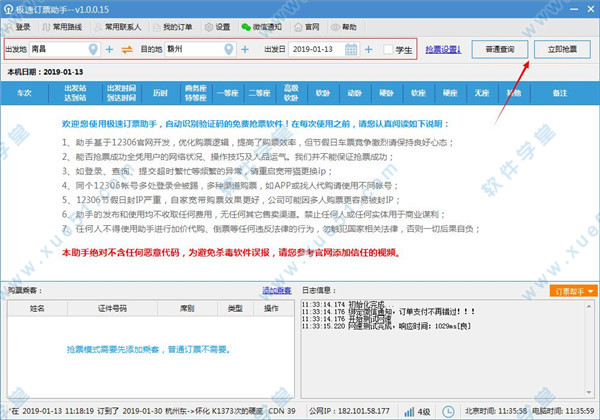Click plus icon to add departure date
Screen dimensions: 600x420
click(x=368, y=48)
